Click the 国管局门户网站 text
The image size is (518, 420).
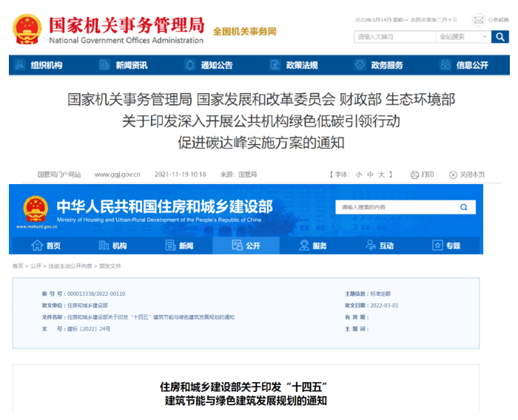pyautogui.click(x=59, y=175)
